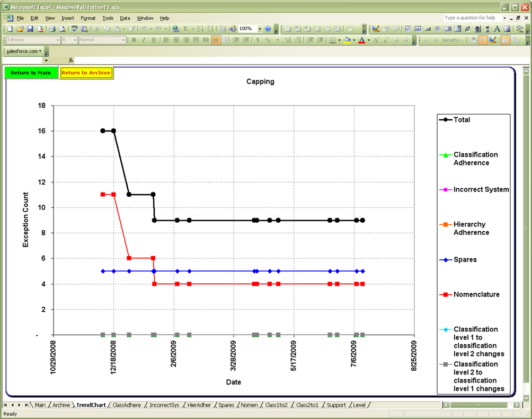Open the Data menu

tap(125, 18)
